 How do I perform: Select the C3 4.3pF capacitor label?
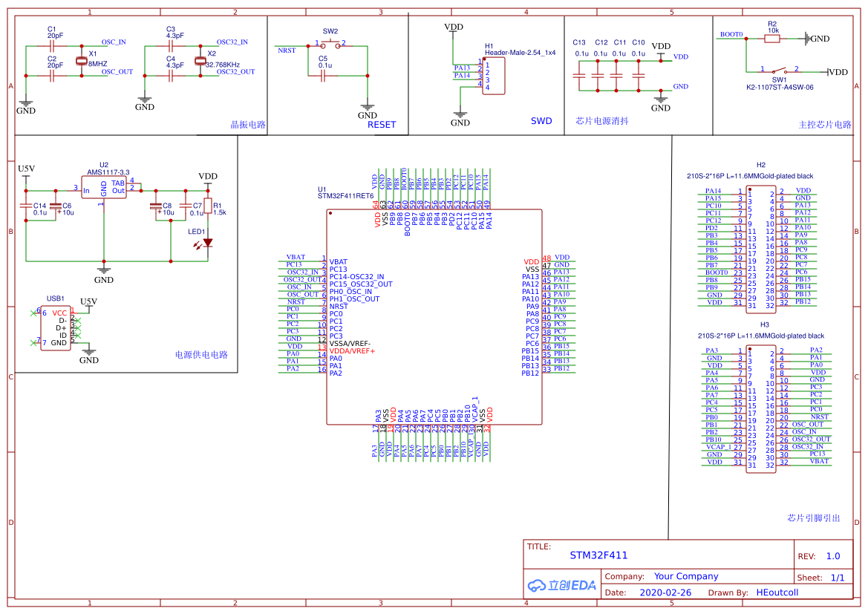click(x=175, y=32)
